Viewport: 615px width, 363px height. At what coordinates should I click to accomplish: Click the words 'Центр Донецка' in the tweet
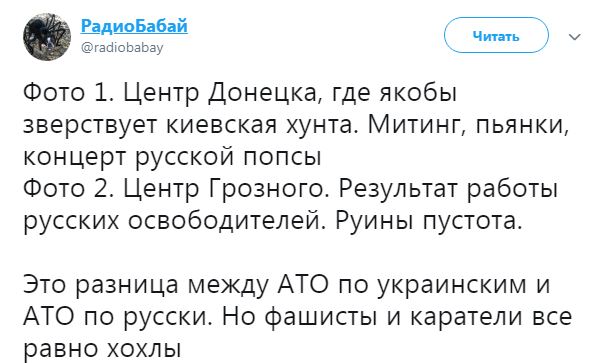click(222, 93)
